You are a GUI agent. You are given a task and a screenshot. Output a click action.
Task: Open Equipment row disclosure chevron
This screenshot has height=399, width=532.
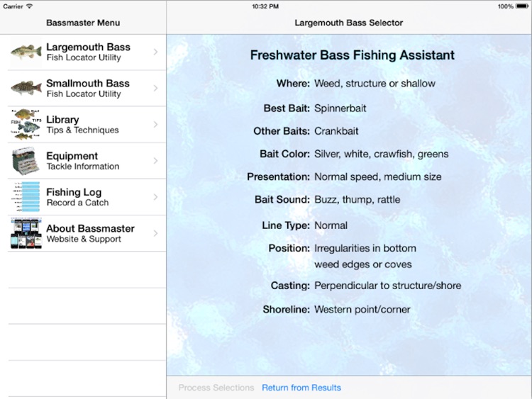[155, 161]
